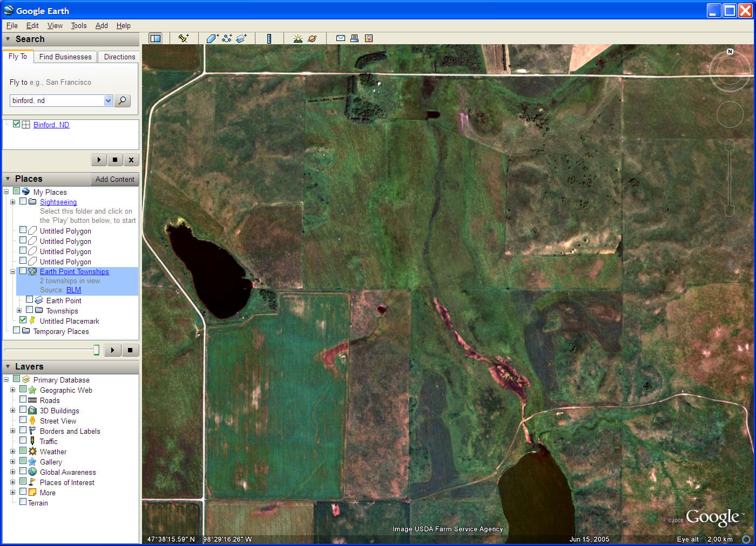Click the Add Image Overlay icon
The image size is (756, 546).
pyautogui.click(x=241, y=38)
